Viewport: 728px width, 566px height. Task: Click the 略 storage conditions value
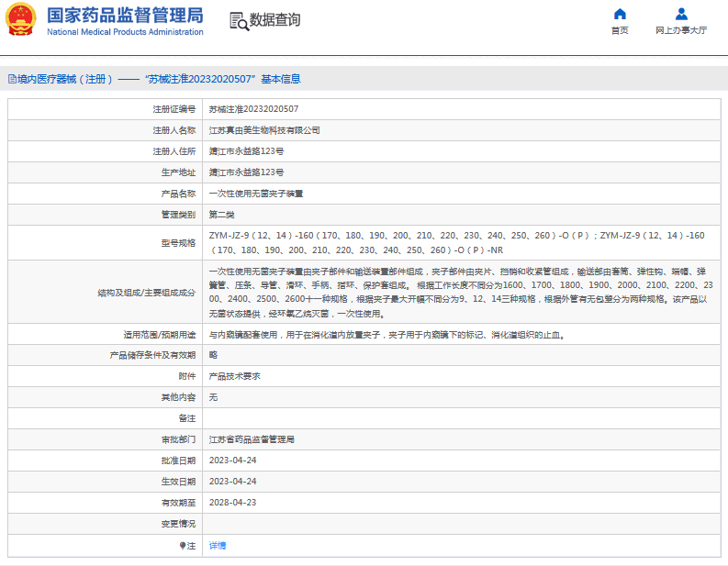213,355
